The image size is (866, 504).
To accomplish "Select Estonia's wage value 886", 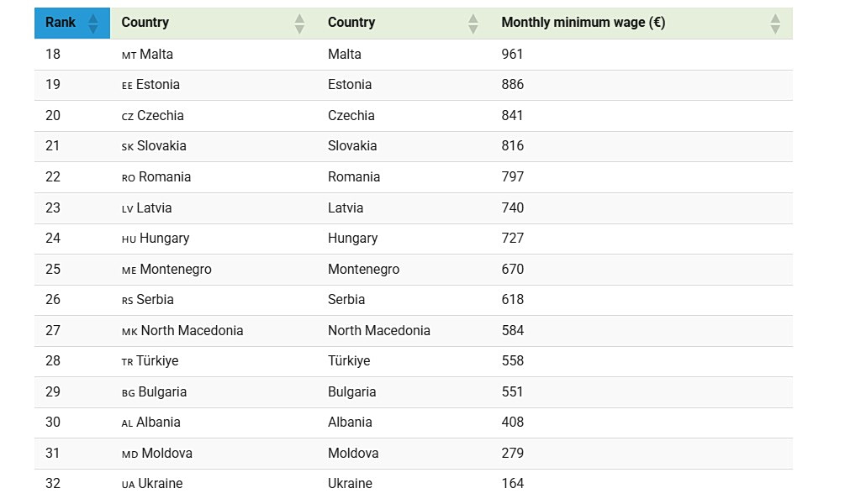I will tap(512, 85).
